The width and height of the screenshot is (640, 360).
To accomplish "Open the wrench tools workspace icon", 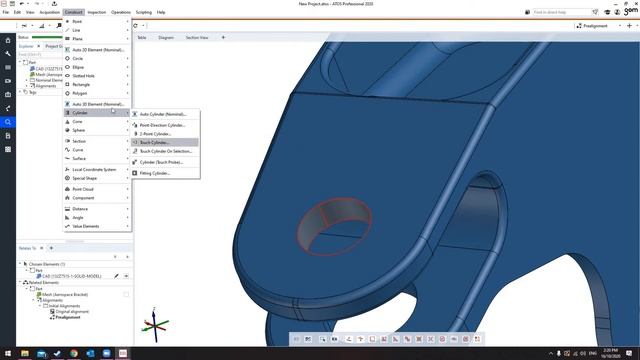I will click(x=8, y=53).
